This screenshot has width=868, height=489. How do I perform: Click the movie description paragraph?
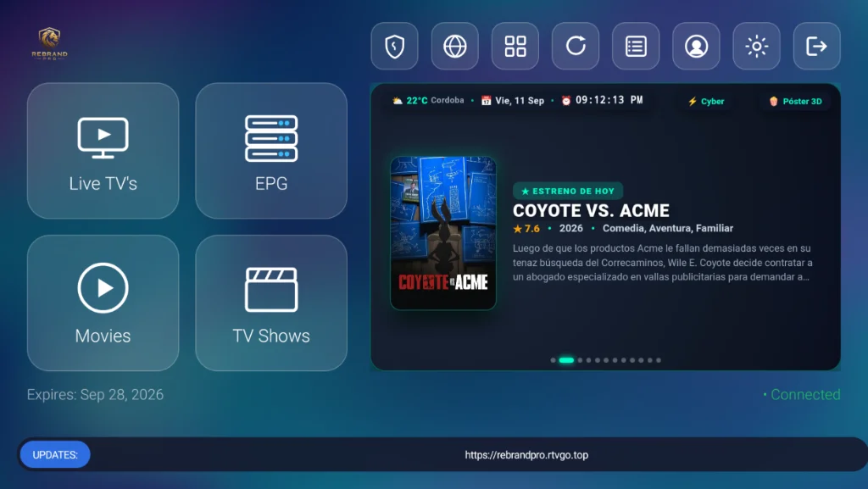point(662,263)
